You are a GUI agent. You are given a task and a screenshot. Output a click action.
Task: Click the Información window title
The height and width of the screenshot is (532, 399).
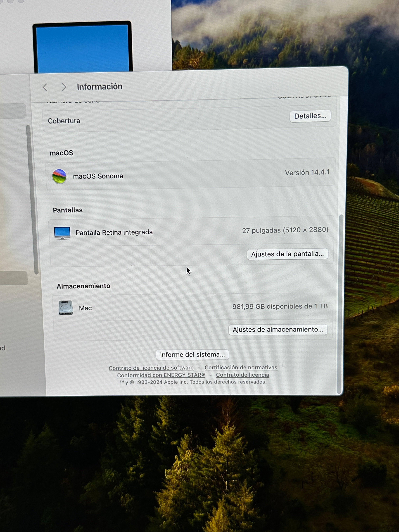[100, 87]
